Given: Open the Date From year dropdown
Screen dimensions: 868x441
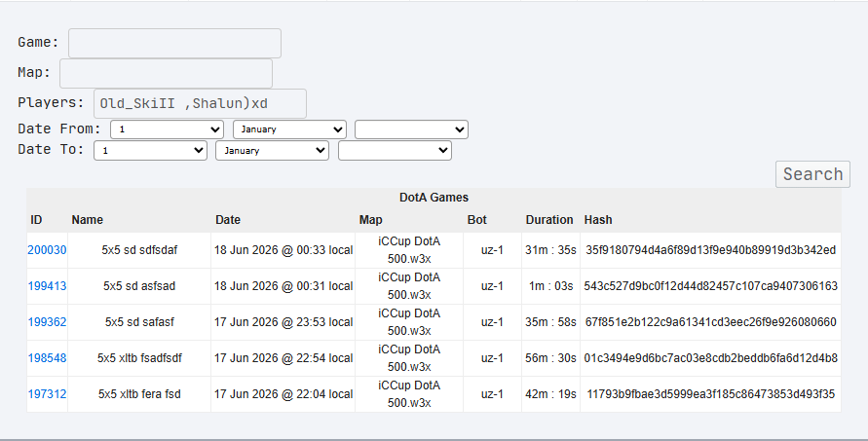Looking at the screenshot, I should click(x=411, y=129).
